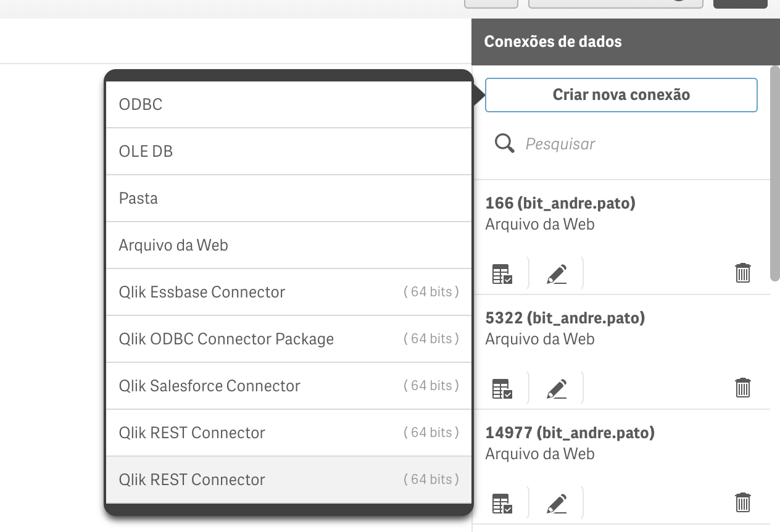Edit the 14977 (bit_andre.pato) connection
This screenshot has width=780, height=532.
[x=557, y=503]
